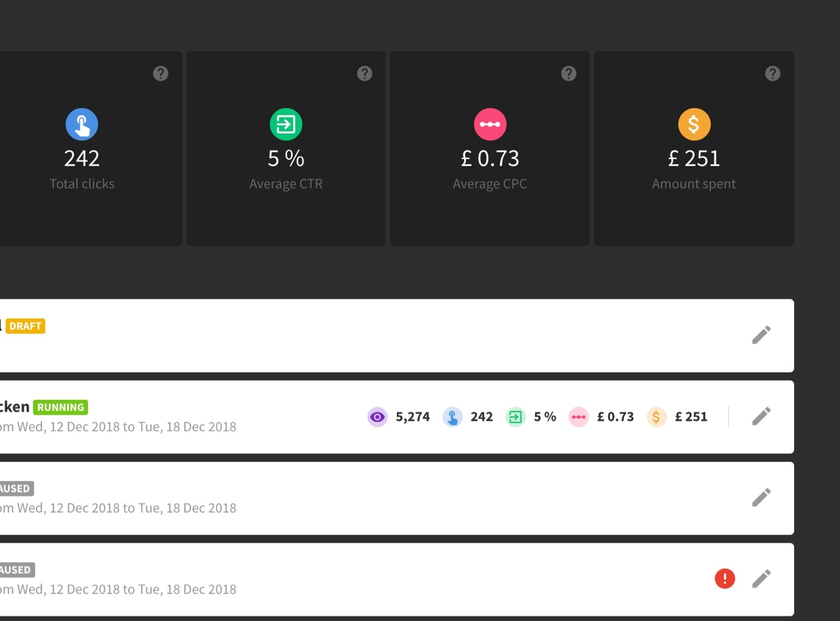This screenshot has height=621, width=840.
Task: Click the red error alert icon
Action: click(724, 578)
